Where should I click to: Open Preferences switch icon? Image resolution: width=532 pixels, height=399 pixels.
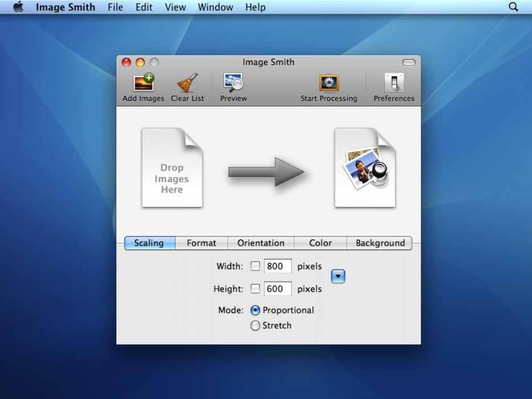coord(394,83)
